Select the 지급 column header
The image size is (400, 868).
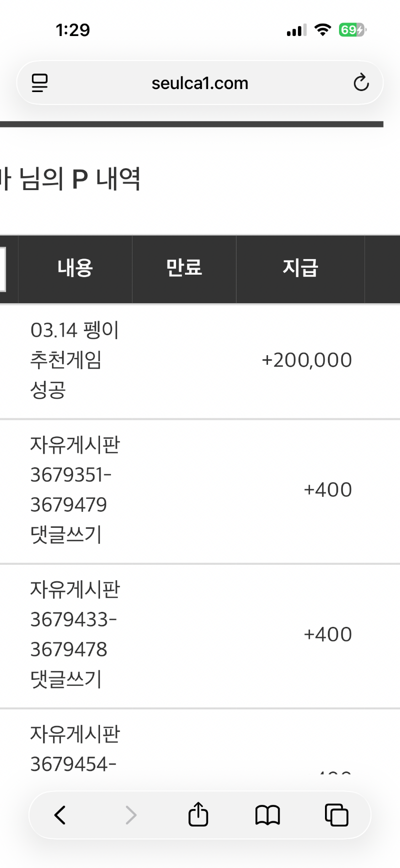[300, 268]
